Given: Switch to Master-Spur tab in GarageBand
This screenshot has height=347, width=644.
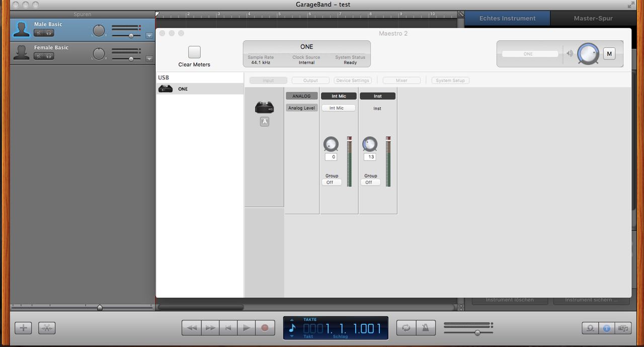Looking at the screenshot, I should coord(593,19).
